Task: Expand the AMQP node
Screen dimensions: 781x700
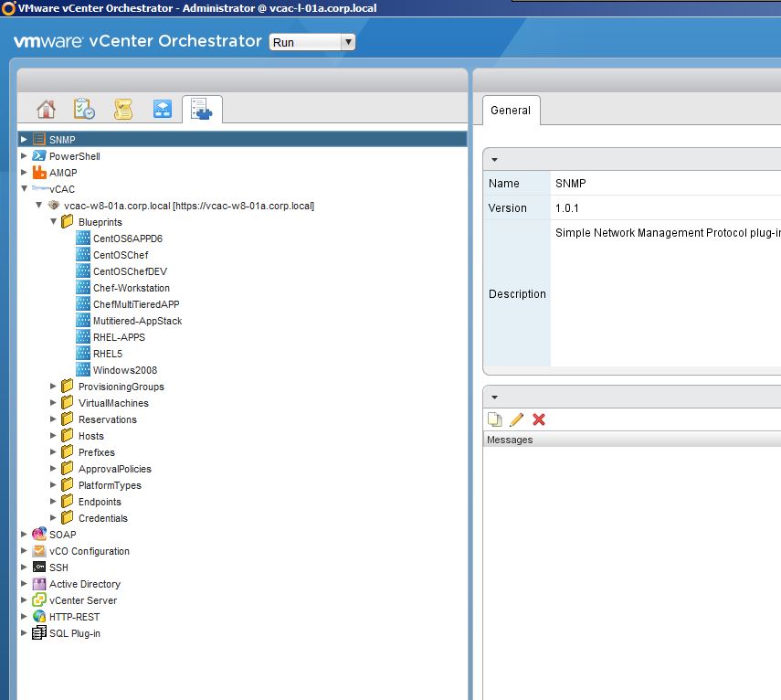Action: pyautogui.click(x=24, y=173)
